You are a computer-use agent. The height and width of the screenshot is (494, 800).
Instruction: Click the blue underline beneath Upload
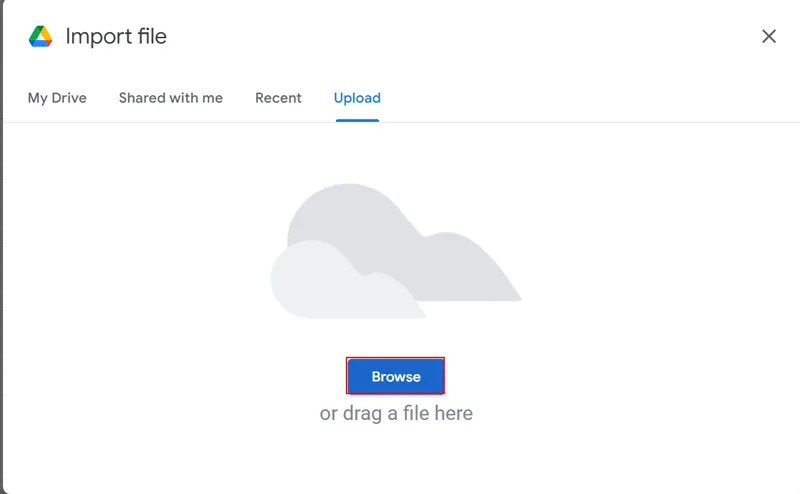(x=357, y=120)
